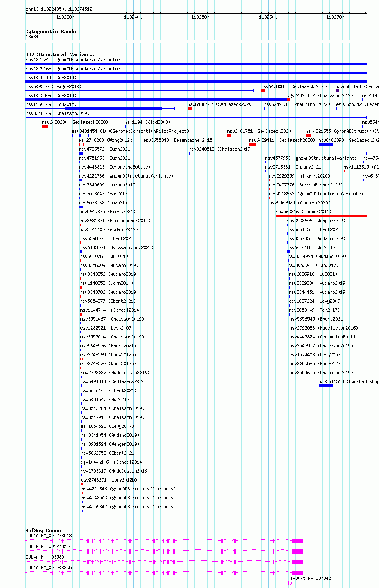Select the CUL4A|NM_001278514 transcript label
The height and width of the screenshot is (588, 379).
tap(49, 546)
